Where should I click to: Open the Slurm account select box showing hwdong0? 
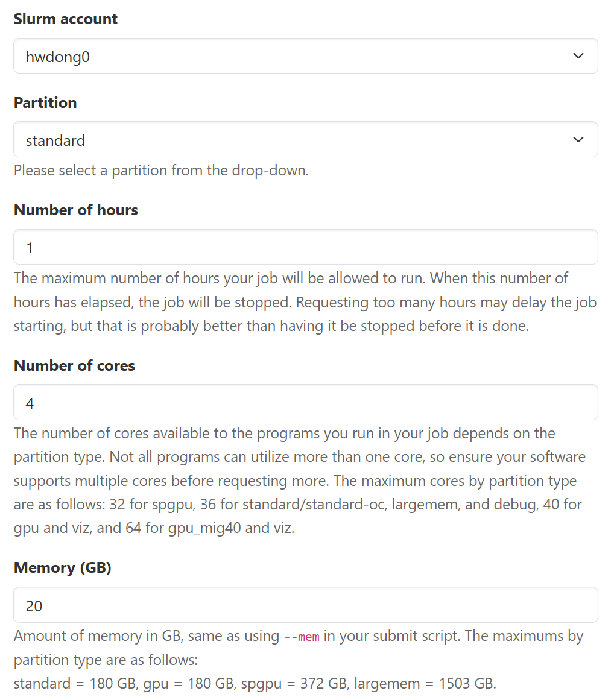(x=290, y=57)
